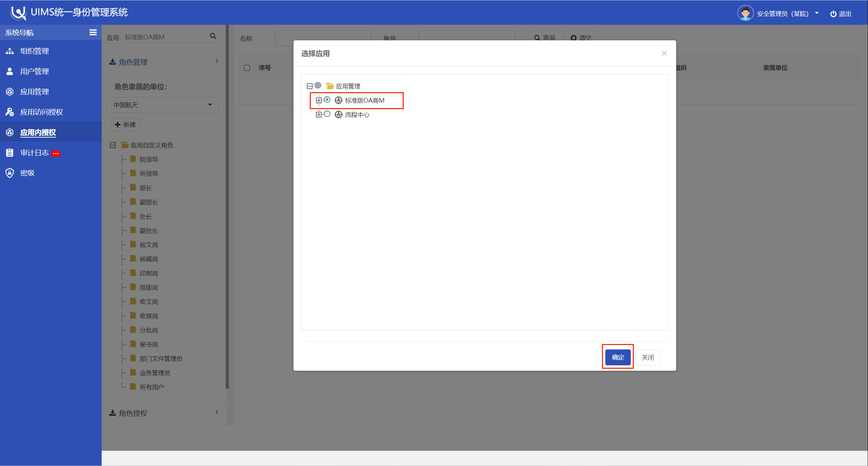This screenshot has height=466, width=868.
Task: Open the 中国航天 unit dropdown
Action: pyautogui.click(x=163, y=105)
